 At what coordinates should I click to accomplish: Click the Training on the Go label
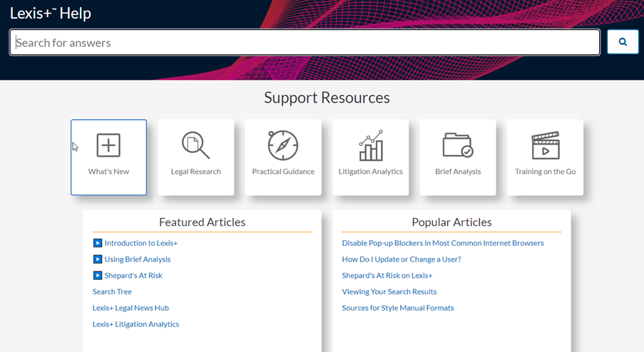tap(546, 172)
